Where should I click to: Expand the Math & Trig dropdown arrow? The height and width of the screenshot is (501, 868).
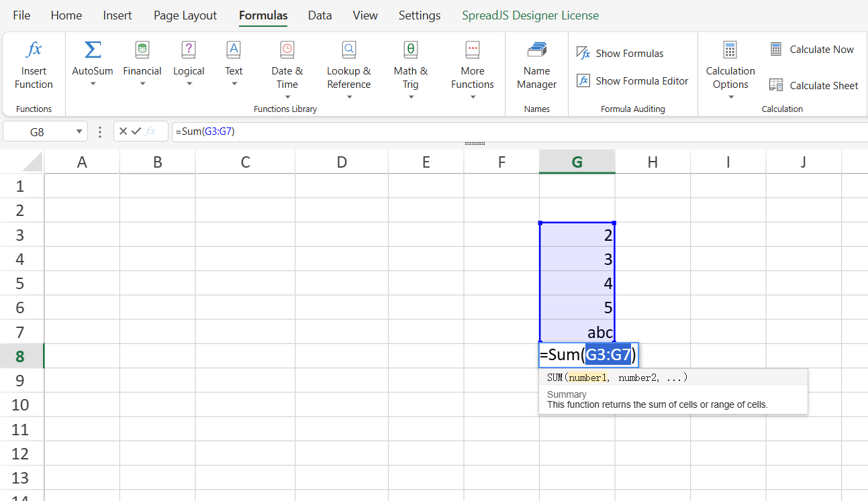pos(411,97)
